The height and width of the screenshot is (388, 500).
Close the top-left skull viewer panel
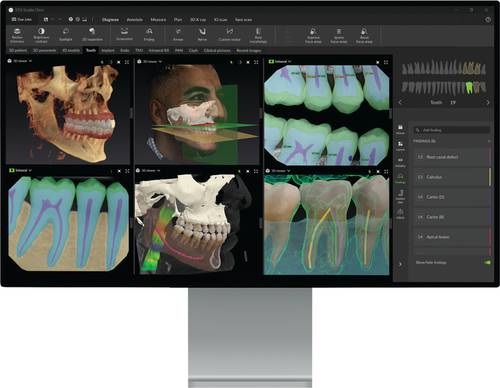point(119,62)
